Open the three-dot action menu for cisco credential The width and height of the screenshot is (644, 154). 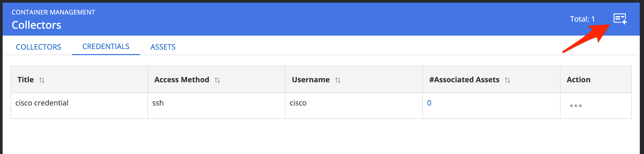pyautogui.click(x=576, y=106)
